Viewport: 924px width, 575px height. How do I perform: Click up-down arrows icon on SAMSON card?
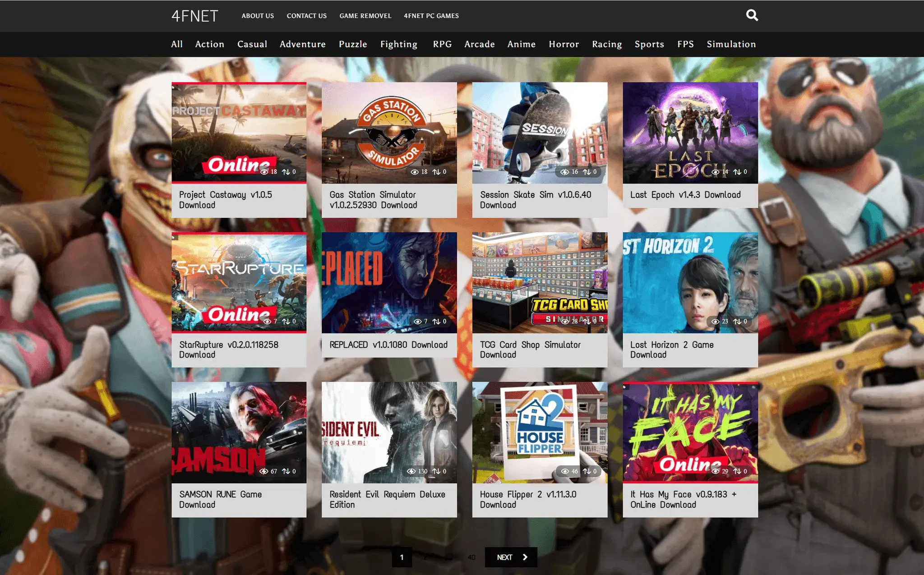click(x=286, y=471)
